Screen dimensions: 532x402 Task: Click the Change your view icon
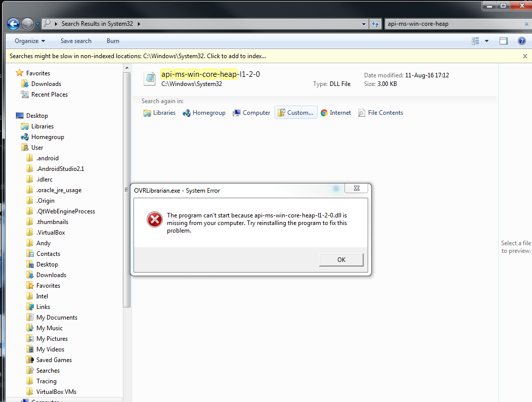coord(476,41)
